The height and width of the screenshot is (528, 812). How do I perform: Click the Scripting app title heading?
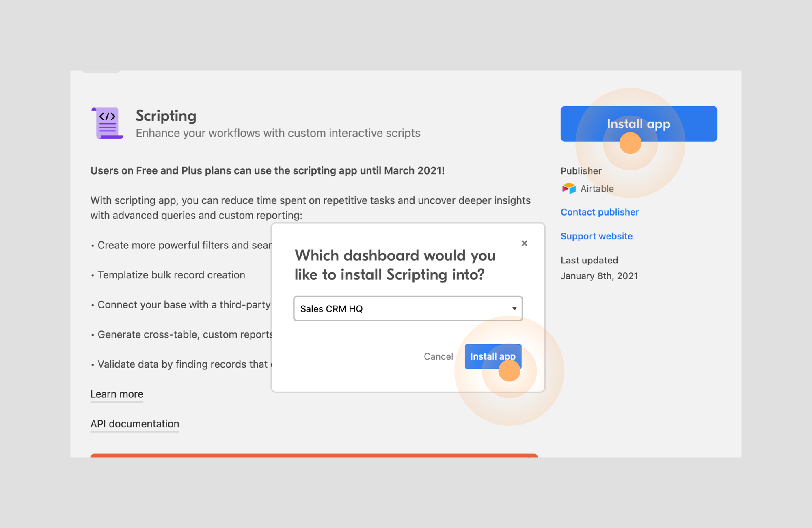point(166,116)
